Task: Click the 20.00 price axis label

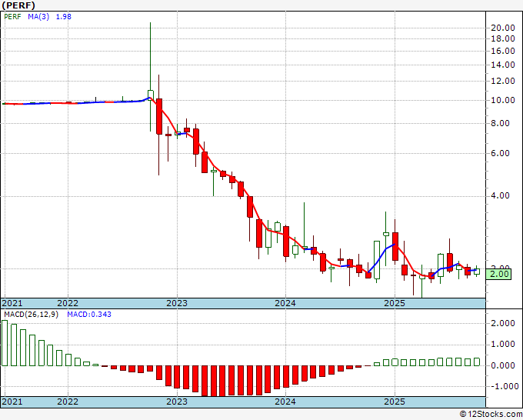Action: 503,28
